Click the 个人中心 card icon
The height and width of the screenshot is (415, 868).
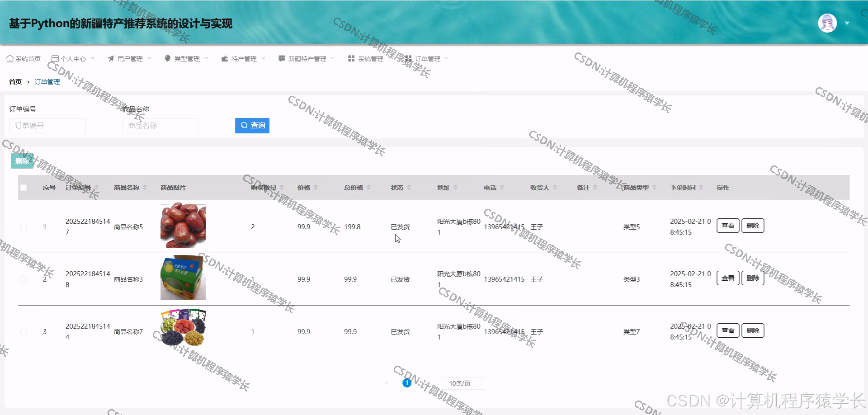click(55, 59)
